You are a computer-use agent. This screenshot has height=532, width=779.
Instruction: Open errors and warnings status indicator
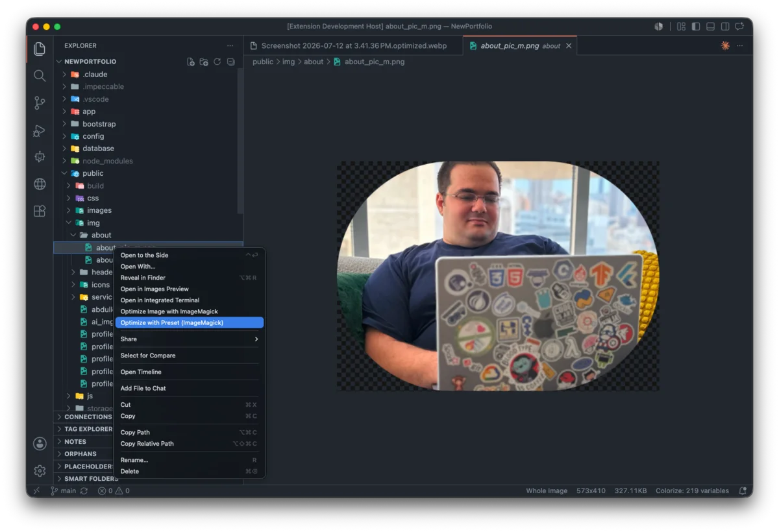(114, 491)
